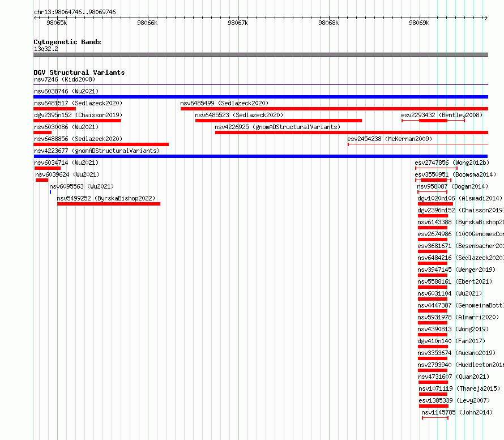The height and width of the screenshot is (440, 504).
Task: Click the 98065k ruler position label
Action: [x=57, y=23]
